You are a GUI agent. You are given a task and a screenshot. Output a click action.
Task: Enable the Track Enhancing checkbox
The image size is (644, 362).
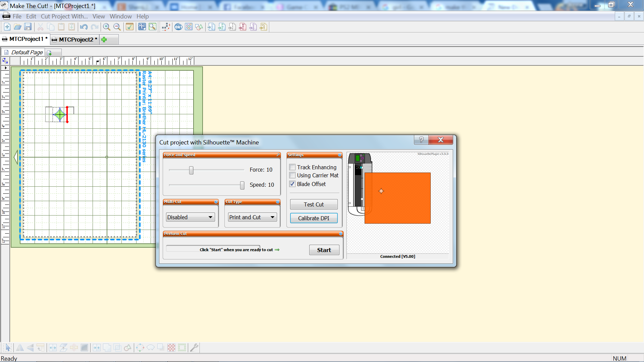click(292, 167)
